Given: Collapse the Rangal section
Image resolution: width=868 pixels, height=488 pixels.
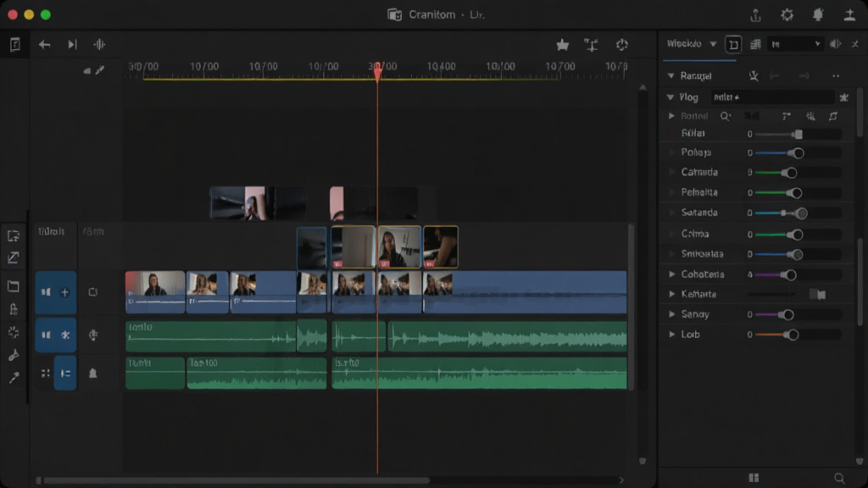Looking at the screenshot, I should 671,75.
